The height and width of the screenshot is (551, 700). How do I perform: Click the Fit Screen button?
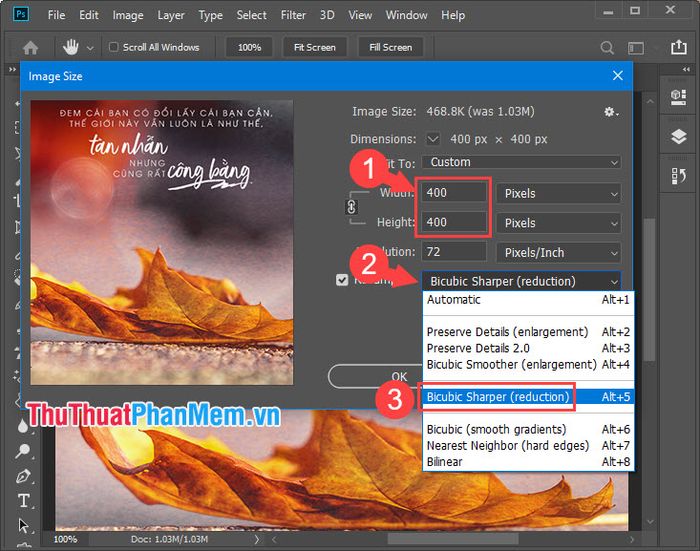(315, 47)
